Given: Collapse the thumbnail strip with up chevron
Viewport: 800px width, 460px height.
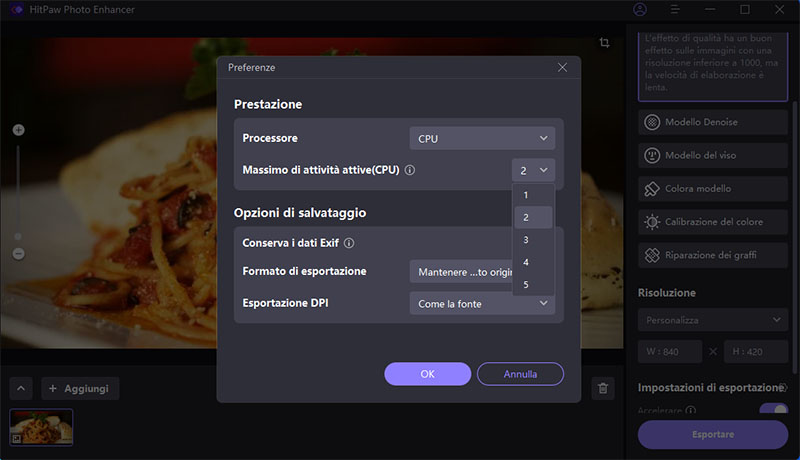Looking at the screenshot, I should 21,389.
